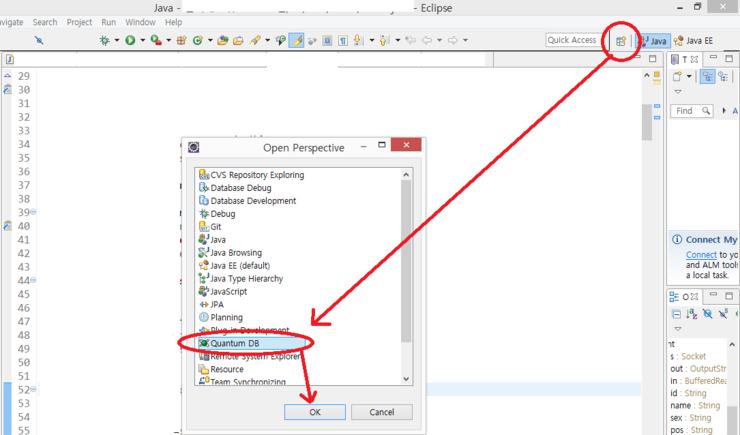This screenshot has width=740, height=435.
Task: Open the Run button dropdown arrow
Action: coord(142,41)
